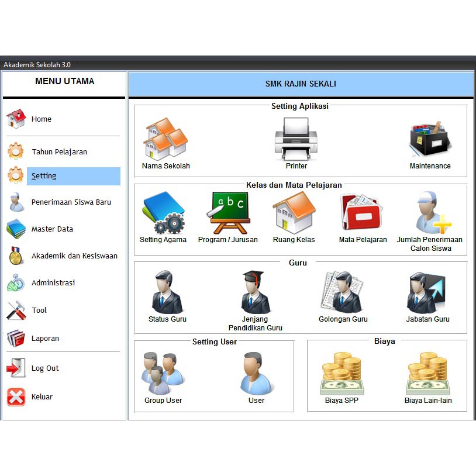
Task: Click Jumlah Penerimaan Calon Siswa icon
Action: 430,213
